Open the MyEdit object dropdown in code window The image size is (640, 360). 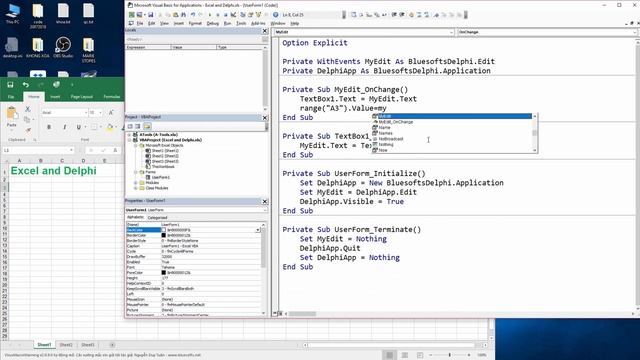tap(451, 32)
